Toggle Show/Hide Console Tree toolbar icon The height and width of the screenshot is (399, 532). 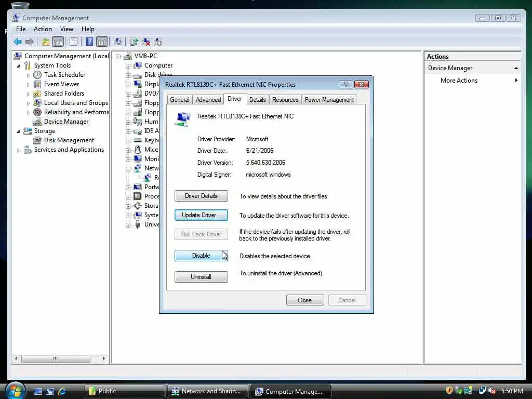coord(58,42)
